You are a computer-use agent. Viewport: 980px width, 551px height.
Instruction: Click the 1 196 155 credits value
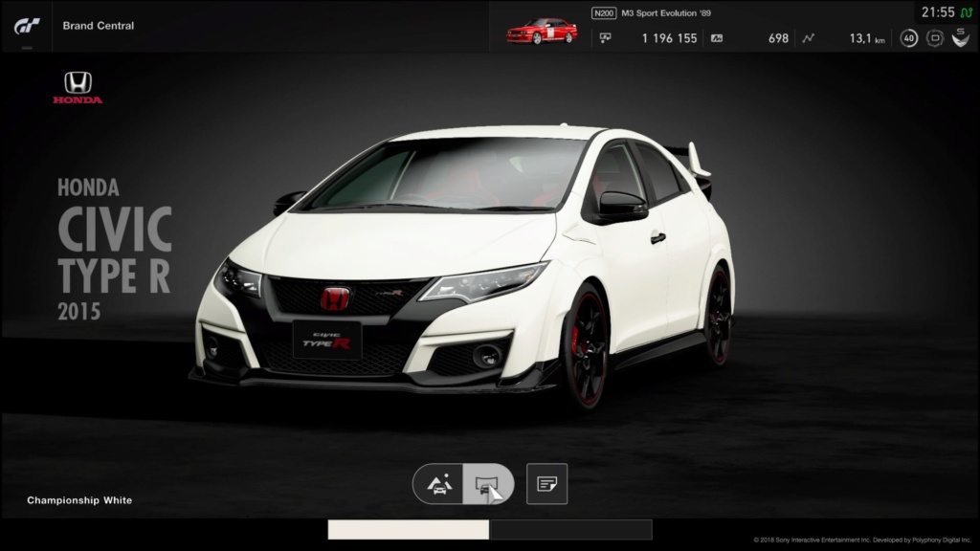(x=669, y=38)
